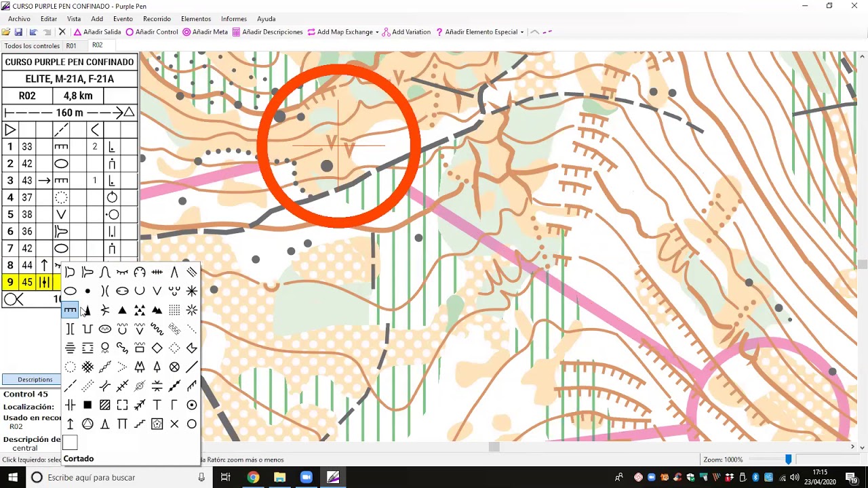Click the taskbar search box
The height and width of the screenshot is (488, 868).
click(x=119, y=477)
